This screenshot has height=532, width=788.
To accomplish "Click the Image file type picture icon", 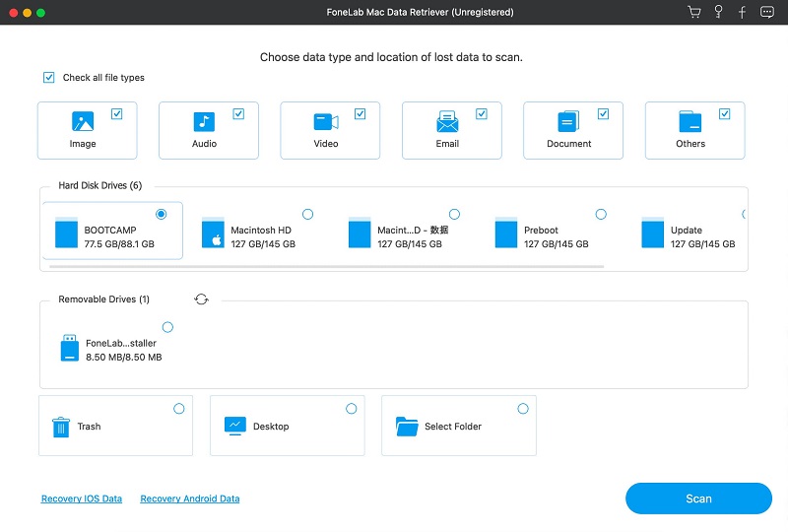I will [83, 122].
